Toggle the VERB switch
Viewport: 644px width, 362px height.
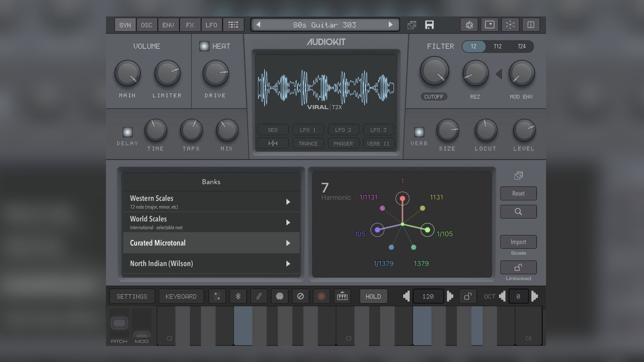[x=419, y=132]
